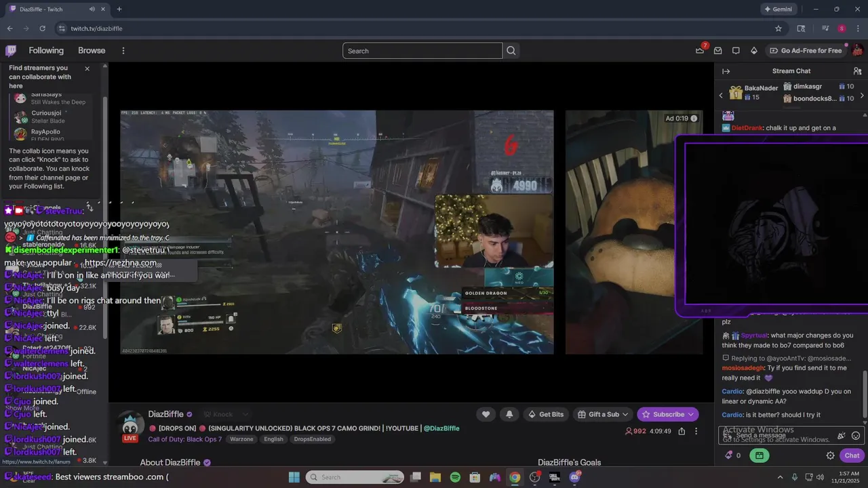Select the DiazBiffle - Twitch browser tab
This screenshot has height=488, width=868.
click(58, 9)
